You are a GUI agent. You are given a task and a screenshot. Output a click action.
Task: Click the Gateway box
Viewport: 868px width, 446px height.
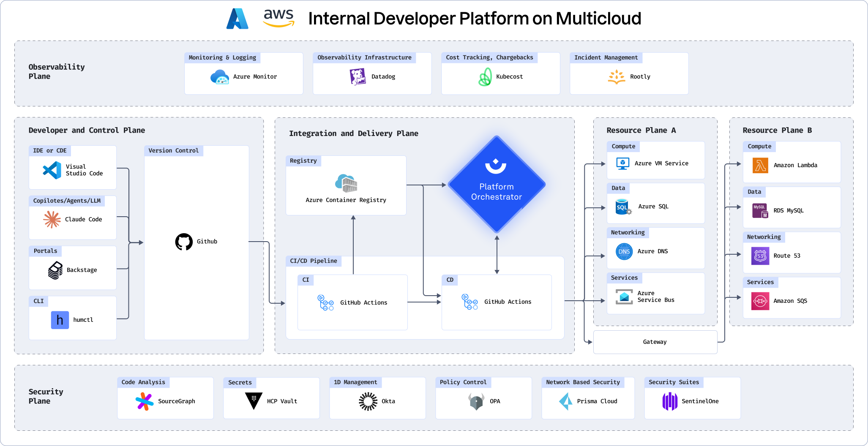pos(655,342)
